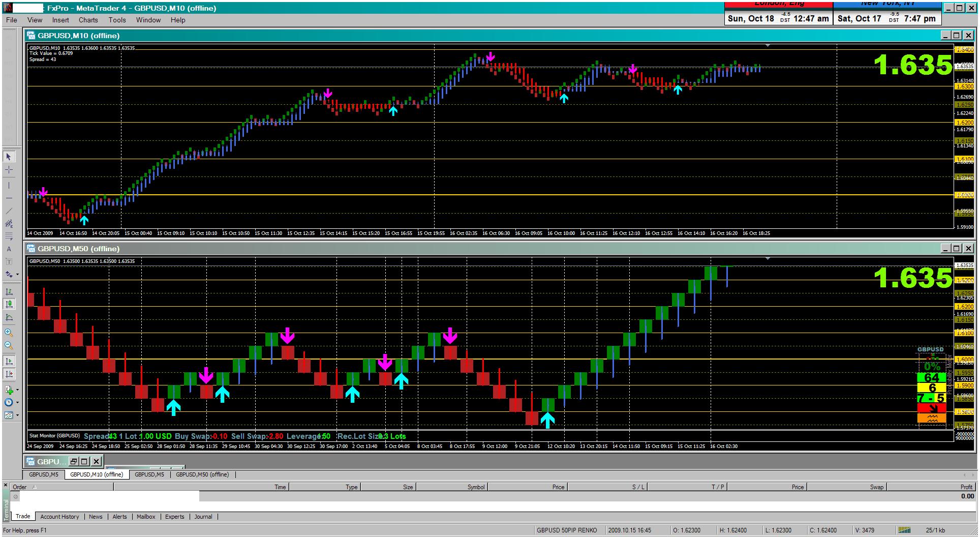This screenshot has height=537, width=980.
Task: Open the View menu
Action: 35,20
